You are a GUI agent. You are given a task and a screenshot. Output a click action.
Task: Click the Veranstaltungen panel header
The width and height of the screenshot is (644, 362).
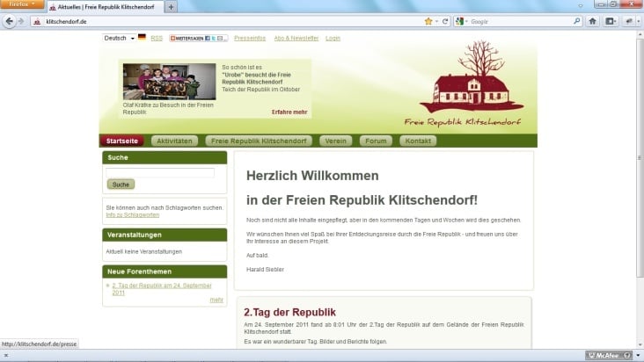[165, 235]
